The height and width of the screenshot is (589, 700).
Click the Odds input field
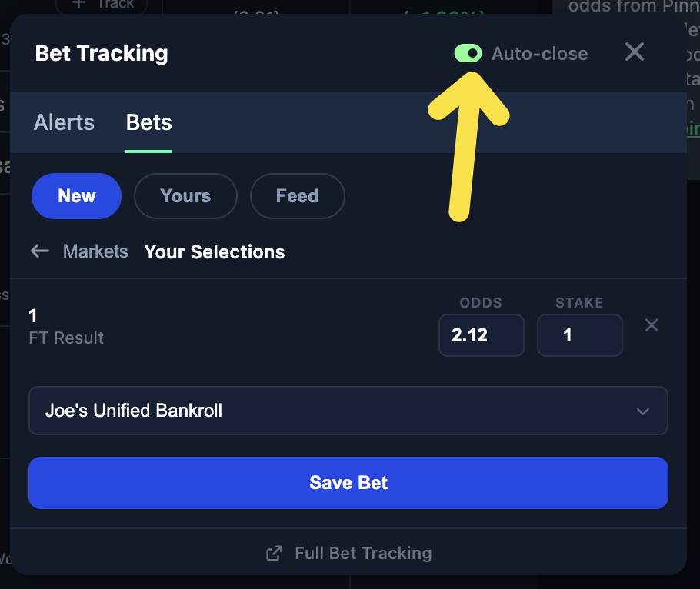[x=481, y=335]
